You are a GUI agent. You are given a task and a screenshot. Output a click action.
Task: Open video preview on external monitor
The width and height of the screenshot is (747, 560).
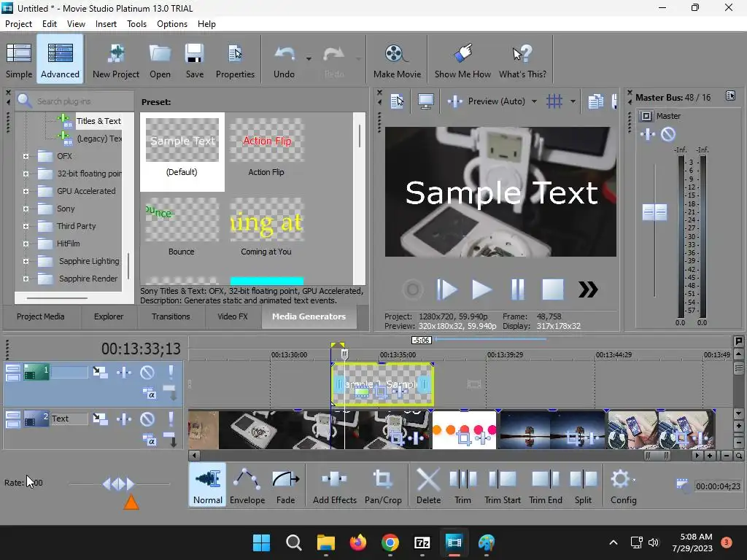pyautogui.click(x=425, y=101)
